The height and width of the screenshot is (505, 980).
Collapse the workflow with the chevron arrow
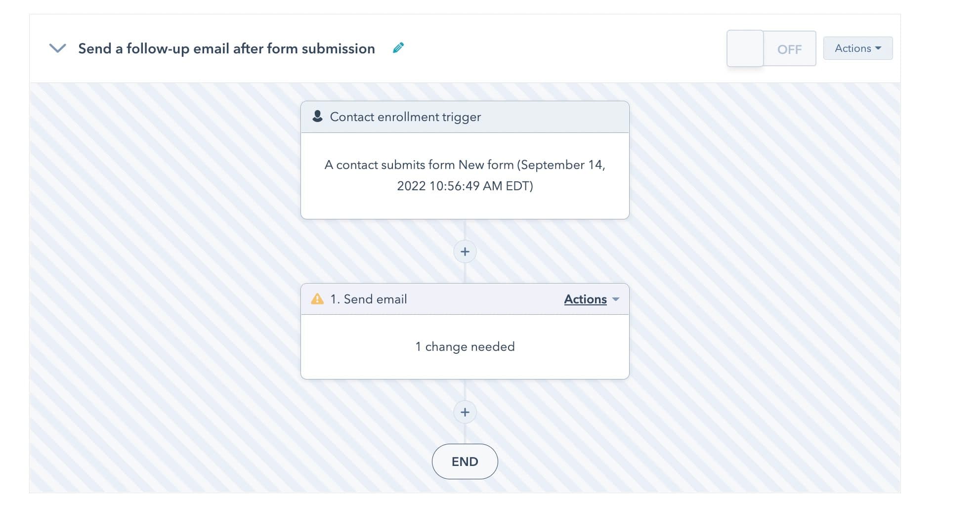click(58, 48)
